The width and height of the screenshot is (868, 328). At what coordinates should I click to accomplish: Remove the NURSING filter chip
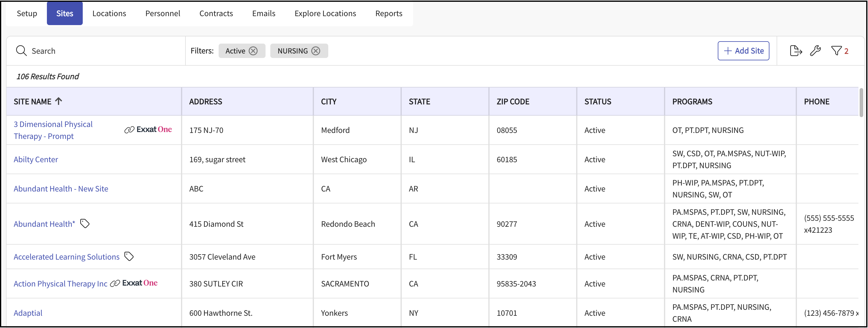316,51
